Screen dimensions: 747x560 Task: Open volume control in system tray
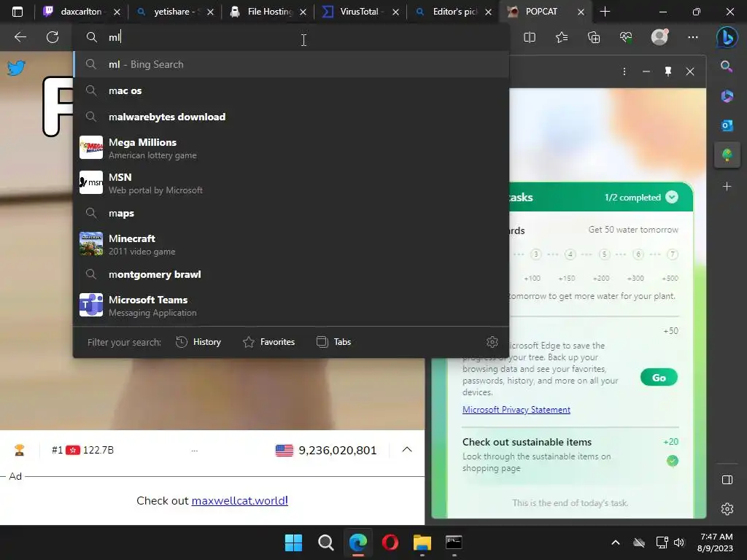[679, 542]
